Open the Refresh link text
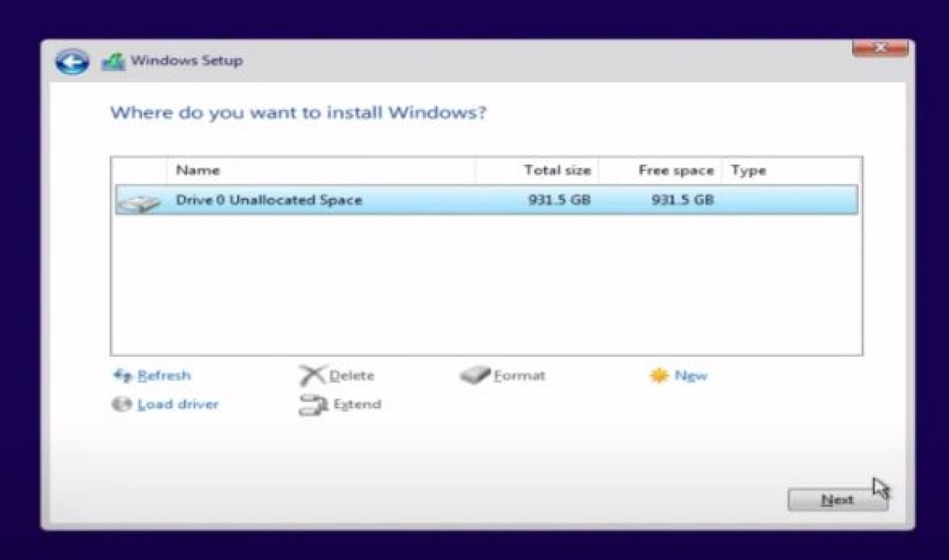 (164, 375)
